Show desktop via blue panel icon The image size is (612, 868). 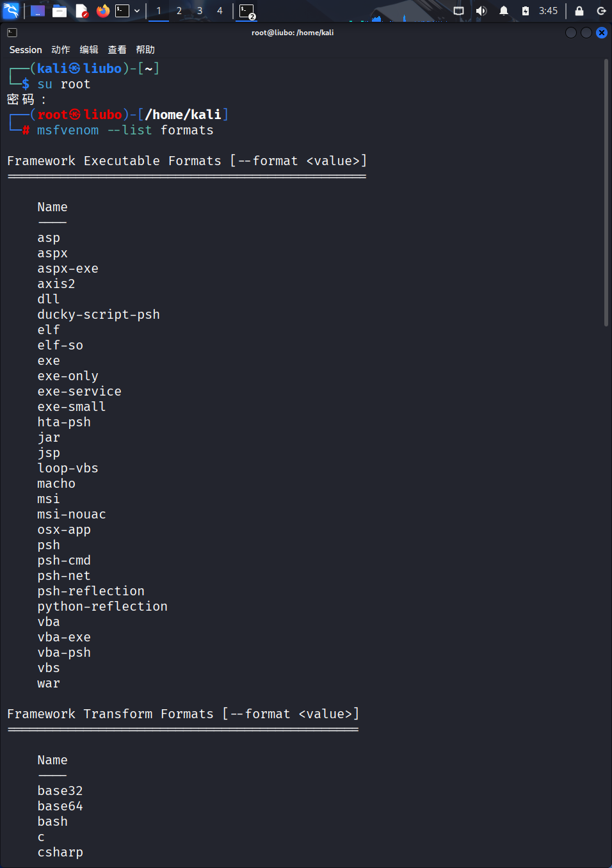click(38, 11)
